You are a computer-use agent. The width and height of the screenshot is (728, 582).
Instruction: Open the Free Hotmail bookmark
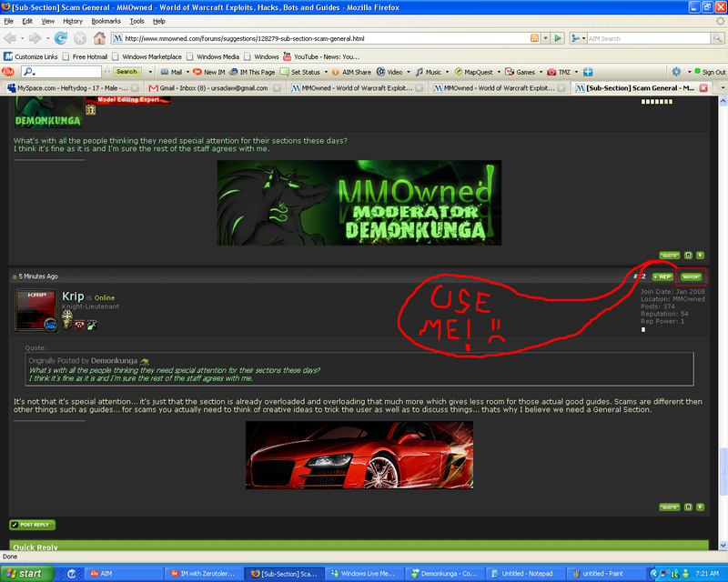[x=85, y=56]
